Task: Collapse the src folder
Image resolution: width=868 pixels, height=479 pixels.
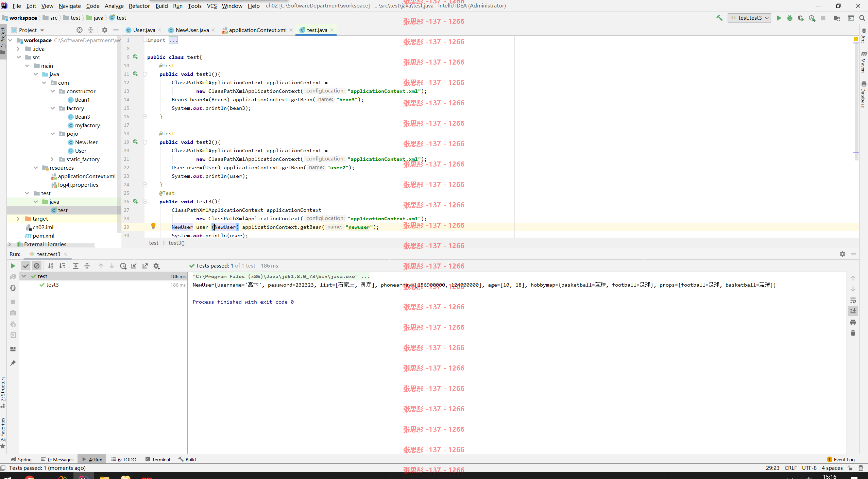Action: coord(18,57)
